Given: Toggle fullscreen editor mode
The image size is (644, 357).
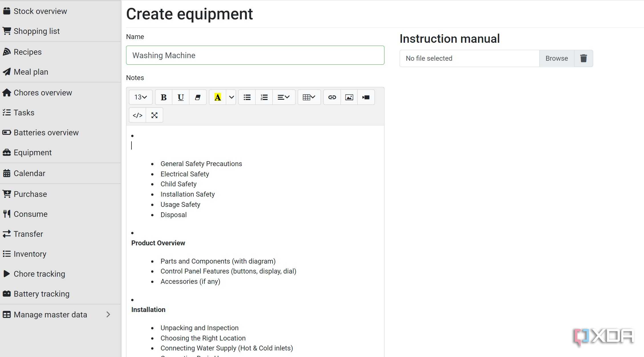Looking at the screenshot, I should click(154, 115).
